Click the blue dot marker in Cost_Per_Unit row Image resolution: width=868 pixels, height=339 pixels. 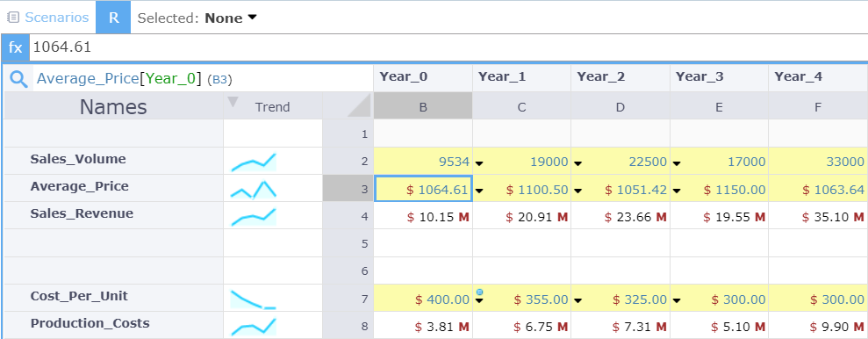479,292
